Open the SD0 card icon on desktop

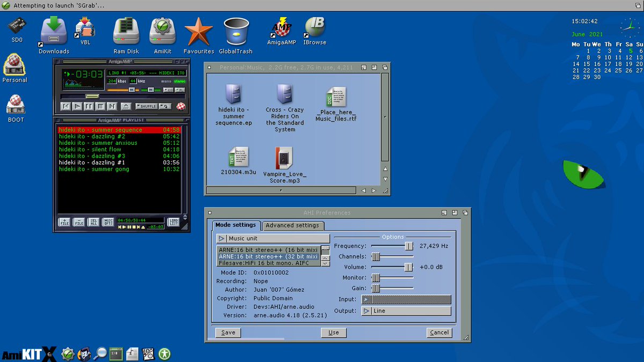(x=17, y=26)
